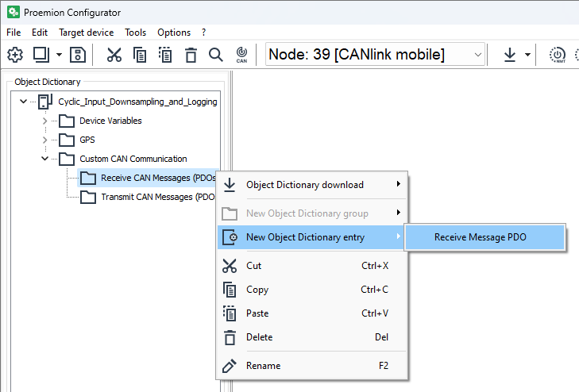Click the Delete trash toolbar icon
579x392 pixels.
[x=191, y=55]
